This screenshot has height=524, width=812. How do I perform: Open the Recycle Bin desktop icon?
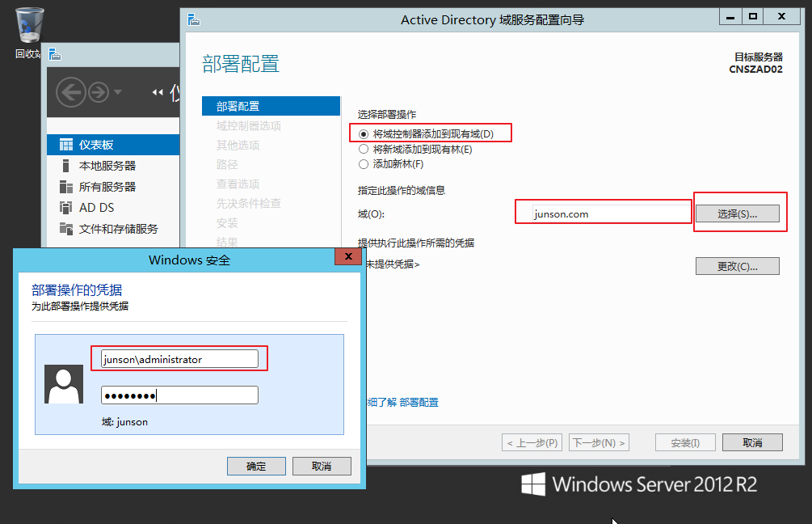tap(29, 32)
